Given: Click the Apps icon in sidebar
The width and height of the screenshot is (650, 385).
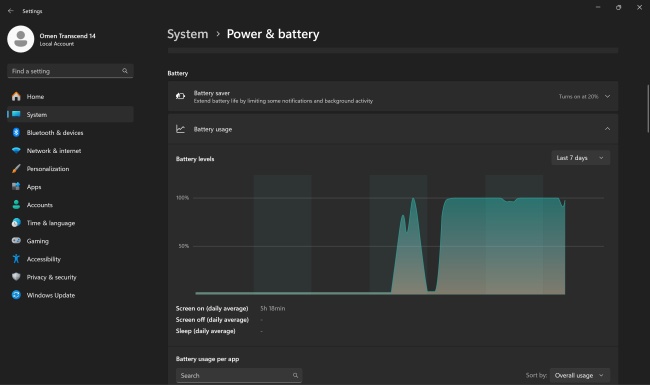Looking at the screenshot, I should (16, 186).
